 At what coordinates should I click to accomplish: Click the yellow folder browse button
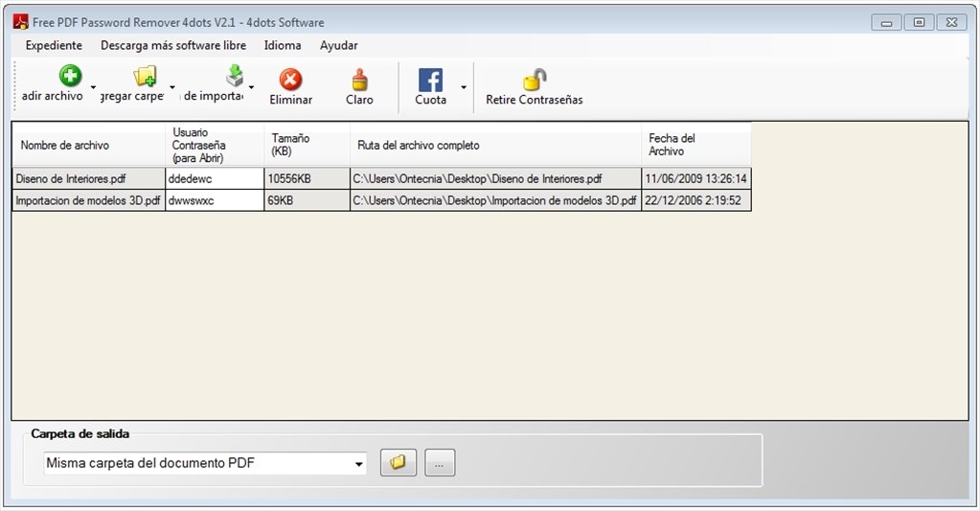(x=399, y=463)
